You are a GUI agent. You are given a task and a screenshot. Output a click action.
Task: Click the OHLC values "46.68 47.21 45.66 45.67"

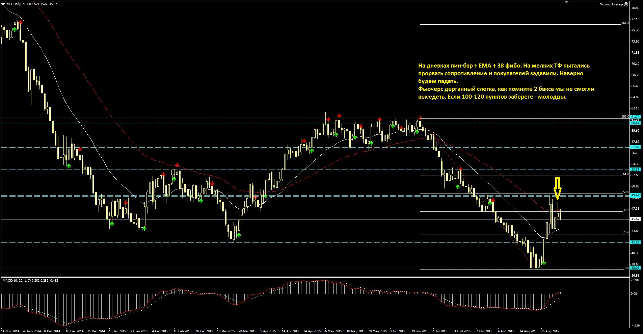pos(40,4)
